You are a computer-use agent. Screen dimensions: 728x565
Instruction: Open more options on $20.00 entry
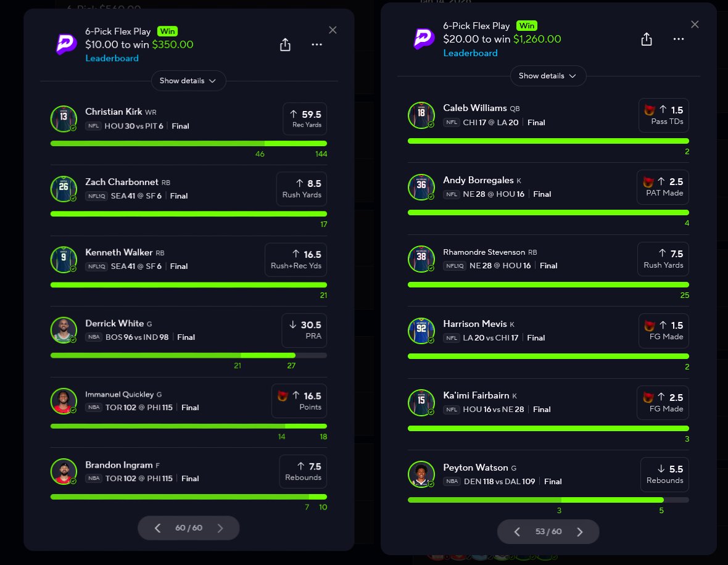click(x=678, y=39)
